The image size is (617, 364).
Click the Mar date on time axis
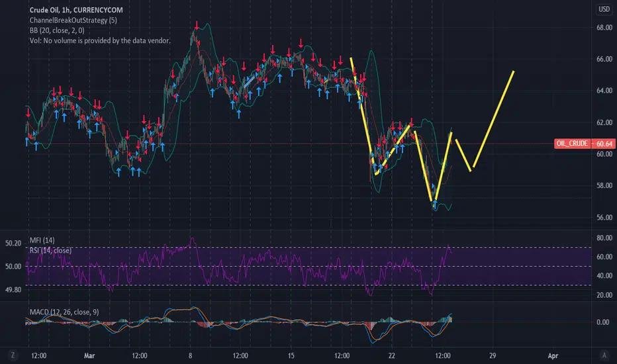[x=89, y=356]
